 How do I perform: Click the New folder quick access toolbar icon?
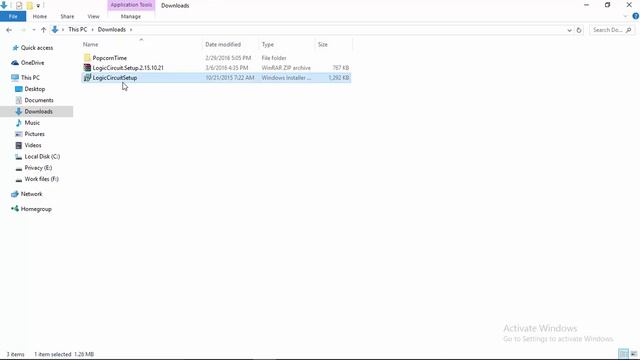coord(29,6)
